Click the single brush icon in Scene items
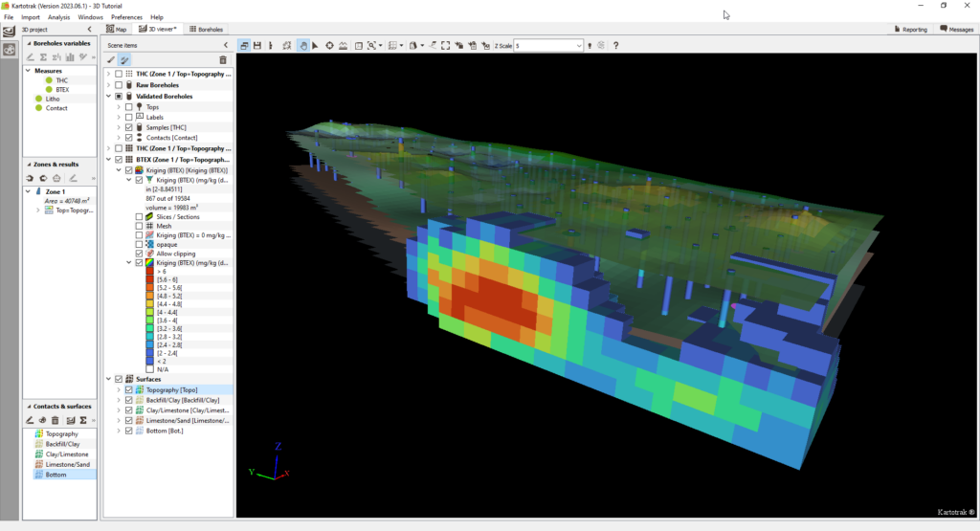This screenshot has width=980, height=531. [111, 60]
